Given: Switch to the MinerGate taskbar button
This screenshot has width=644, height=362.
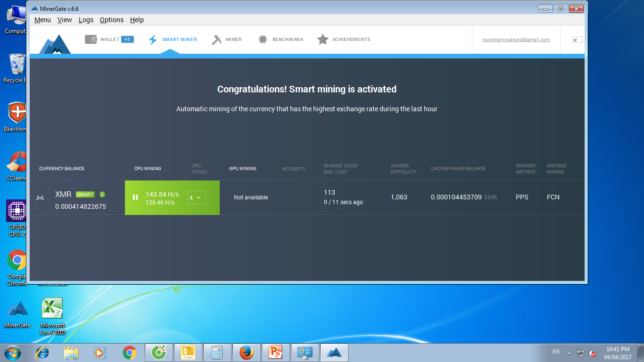Looking at the screenshot, I should tap(334, 353).
